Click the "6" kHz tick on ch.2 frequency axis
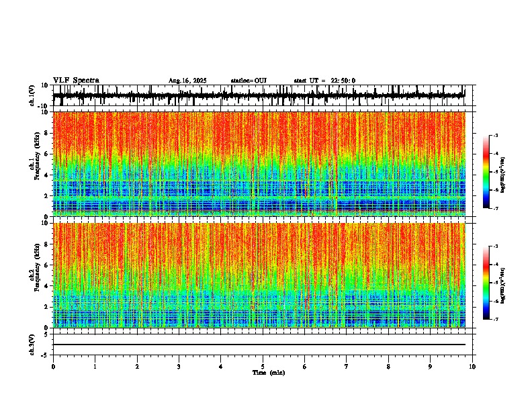The image size is (532, 411). pyautogui.click(x=46, y=265)
